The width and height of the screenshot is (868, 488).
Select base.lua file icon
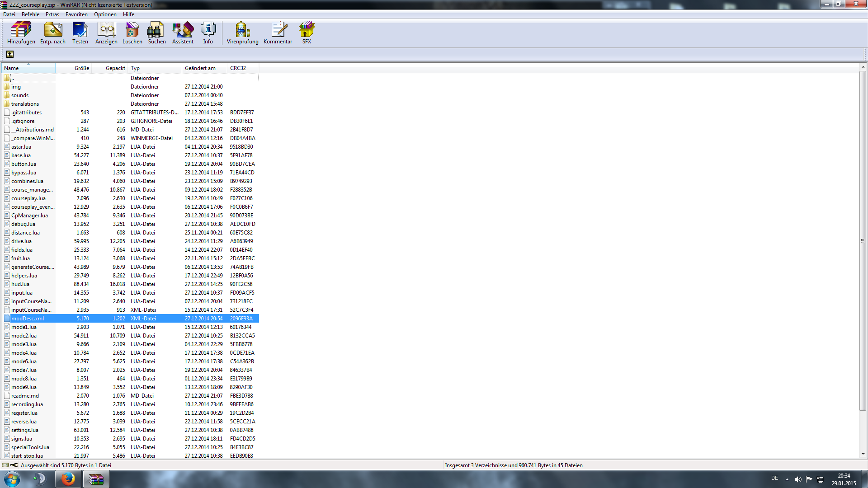7,155
